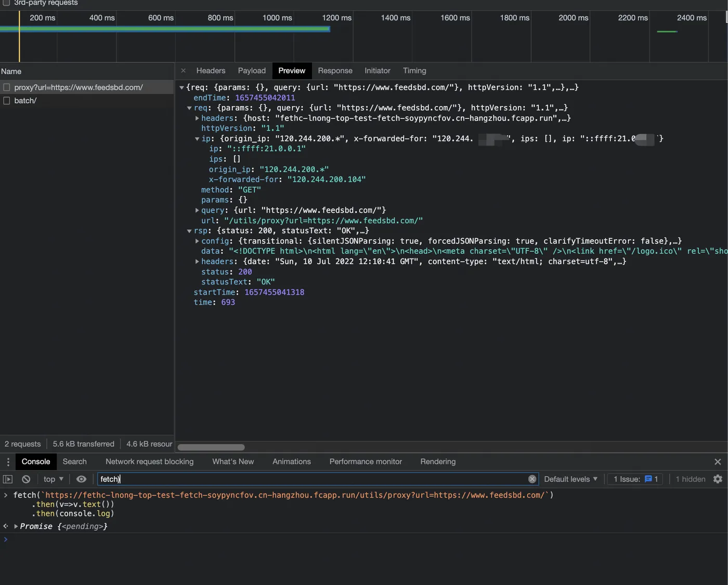This screenshot has width=728, height=585.
Task: Click the httpVersion "1.1" value
Action: point(272,128)
